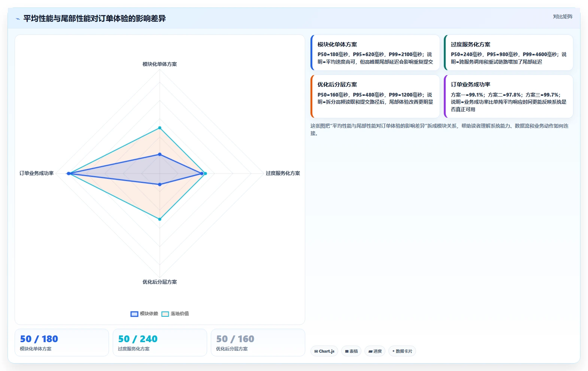Click the Chart.js tag chip
Viewport: 588px width, 371px height.
tap(324, 351)
